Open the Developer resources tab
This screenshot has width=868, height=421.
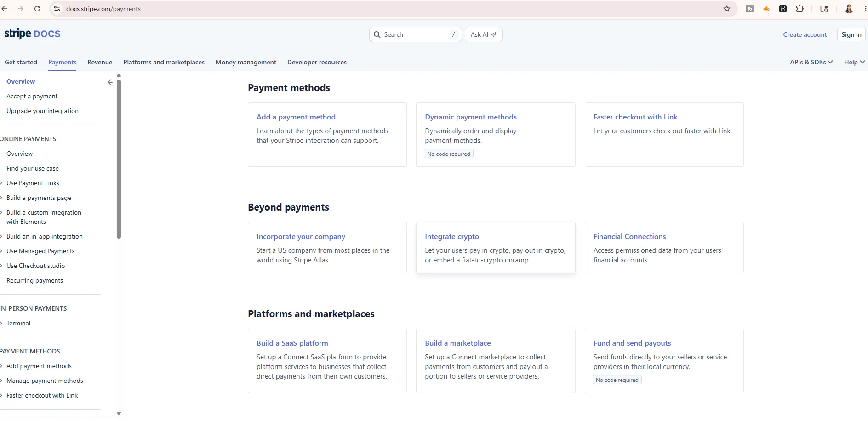[317, 62]
